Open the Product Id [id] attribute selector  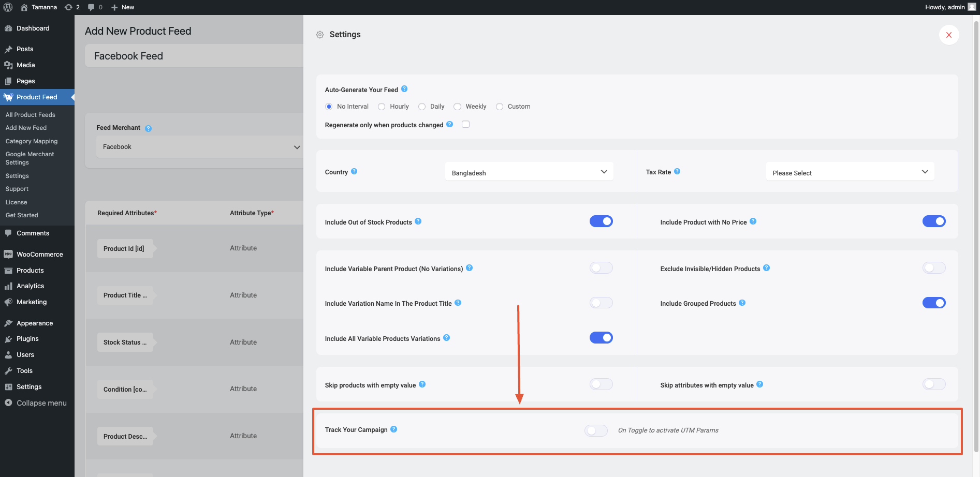click(x=125, y=248)
